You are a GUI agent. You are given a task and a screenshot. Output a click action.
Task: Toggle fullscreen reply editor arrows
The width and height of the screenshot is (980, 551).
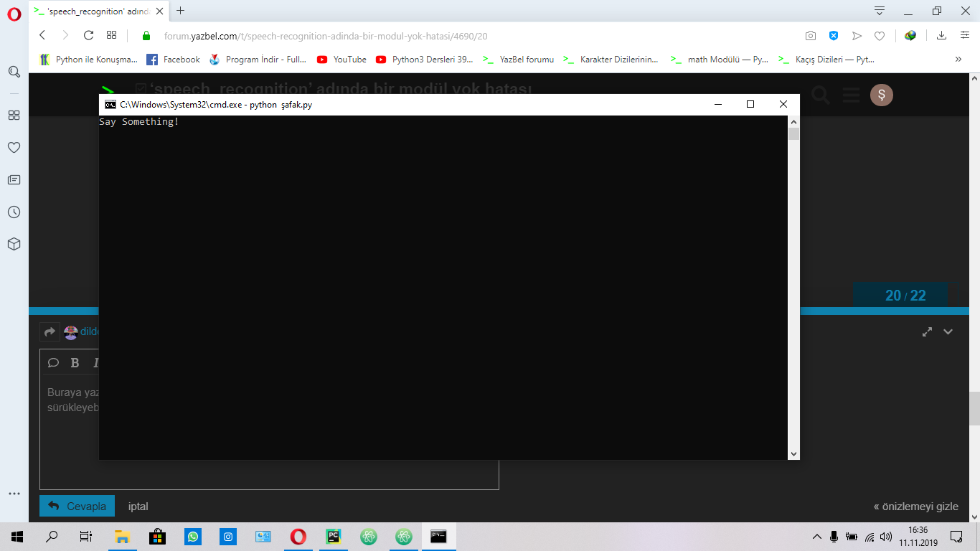(927, 331)
